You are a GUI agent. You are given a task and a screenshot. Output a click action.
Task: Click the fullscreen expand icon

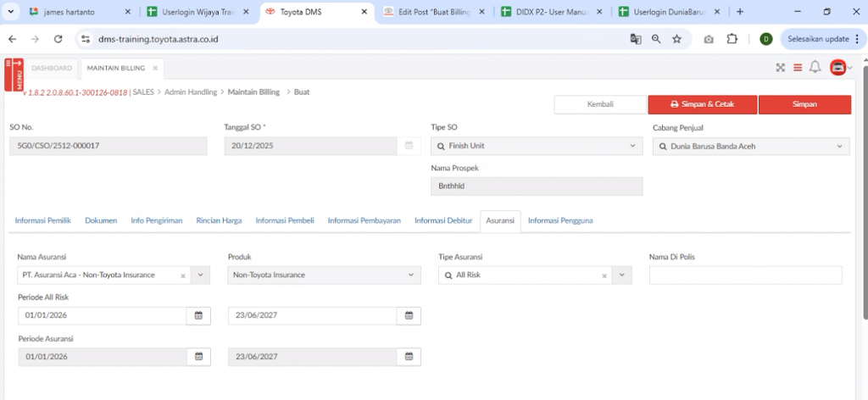click(x=781, y=68)
